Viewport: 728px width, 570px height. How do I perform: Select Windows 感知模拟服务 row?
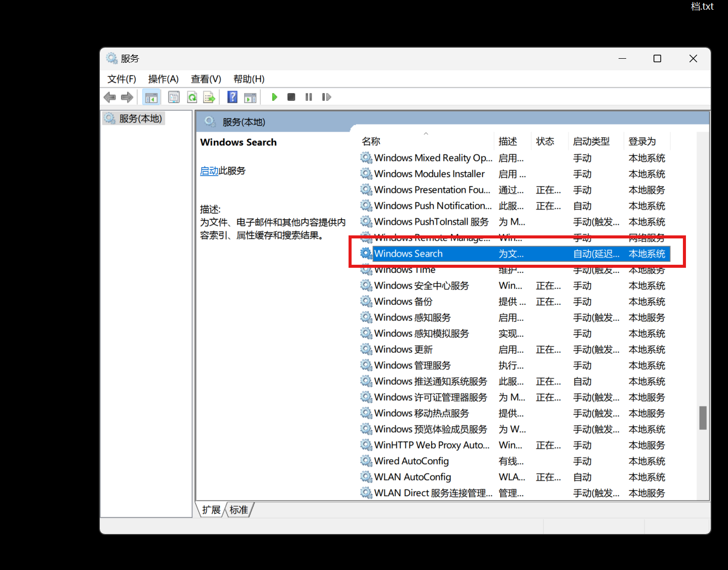(x=514, y=334)
